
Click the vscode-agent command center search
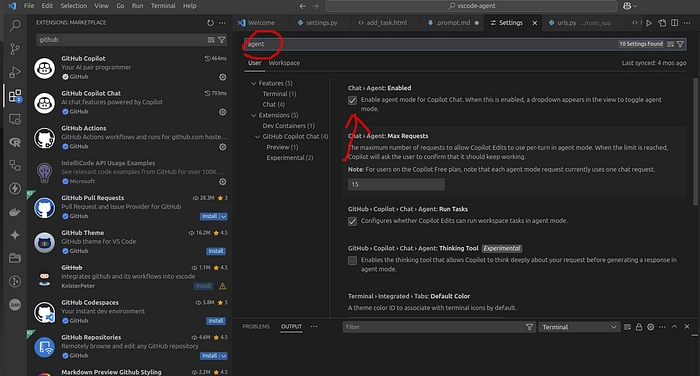(x=471, y=6)
